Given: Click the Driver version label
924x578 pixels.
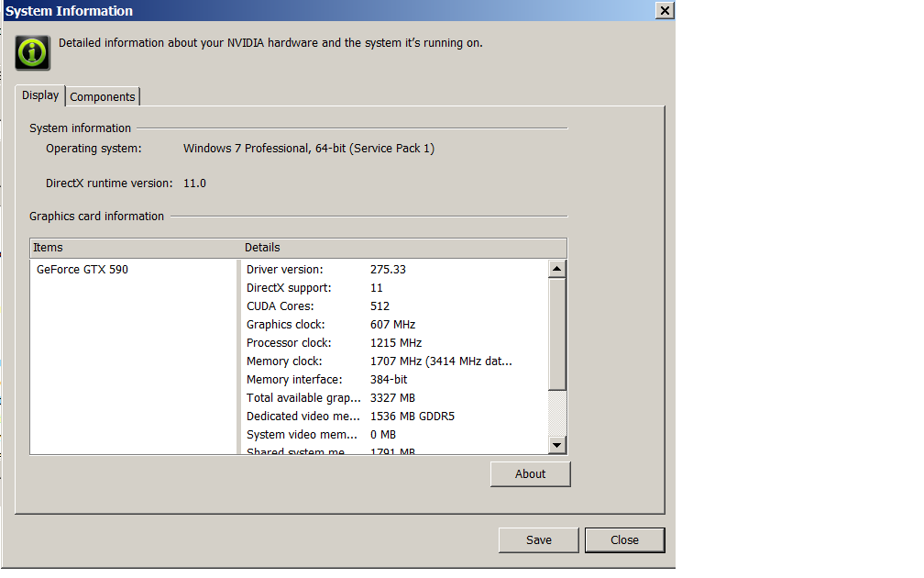Looking at the screenshot, I should click(284, 270).
